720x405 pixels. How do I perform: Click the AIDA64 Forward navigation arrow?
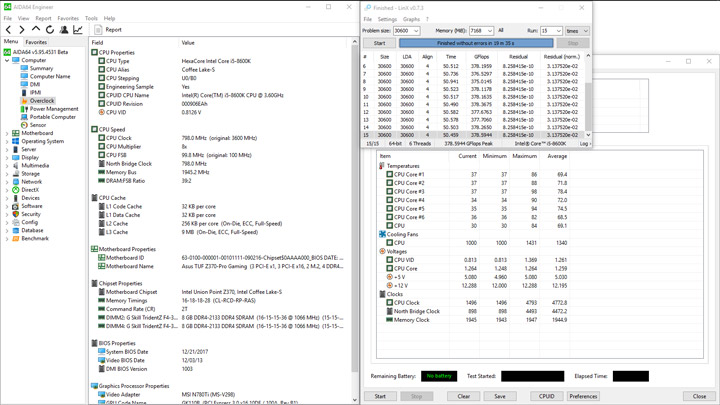(x=22, y=30)
